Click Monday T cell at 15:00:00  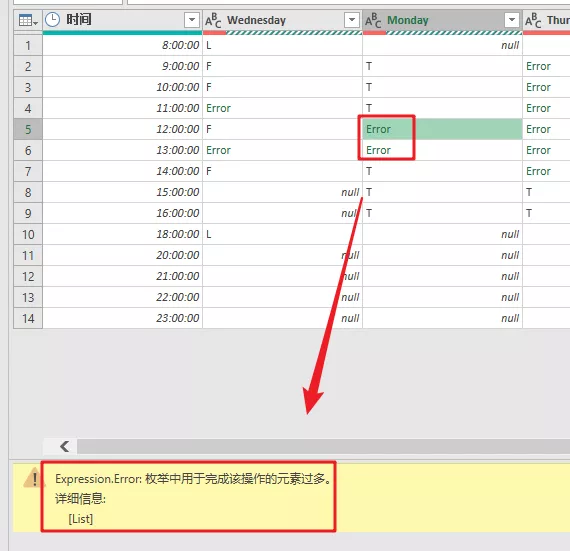(442, 192)
